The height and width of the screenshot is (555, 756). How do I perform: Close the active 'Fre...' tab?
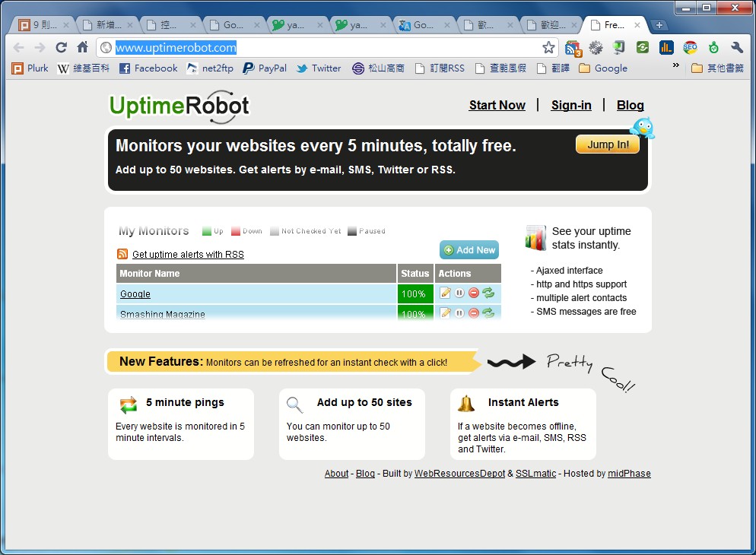(x=637, y=25)
